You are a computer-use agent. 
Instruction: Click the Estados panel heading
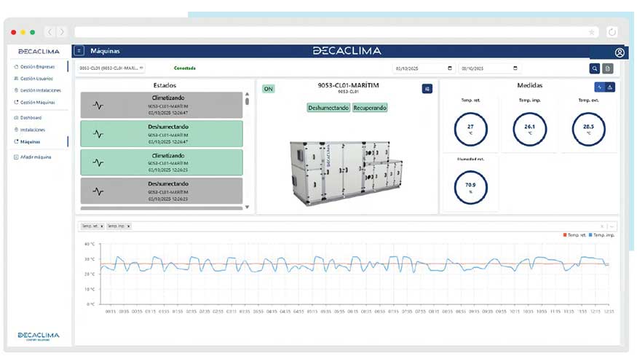(165, 85)
